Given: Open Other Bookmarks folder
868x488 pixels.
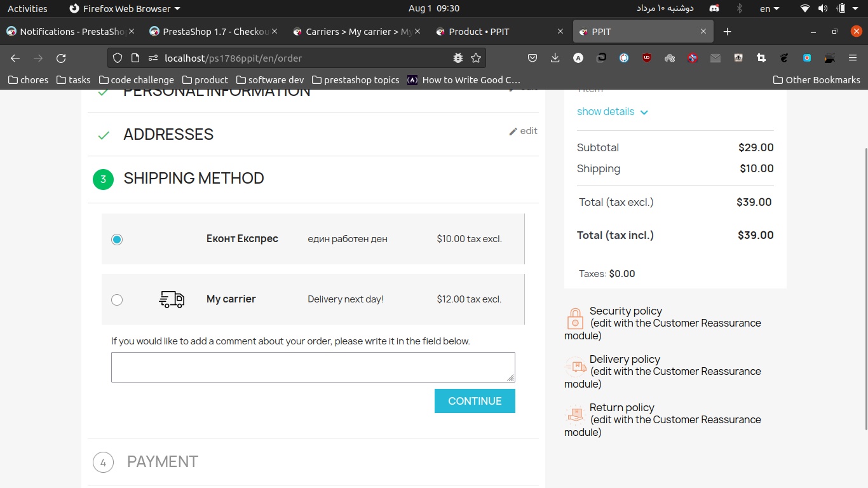Looking at the screenshot, I should pos(817,80).
